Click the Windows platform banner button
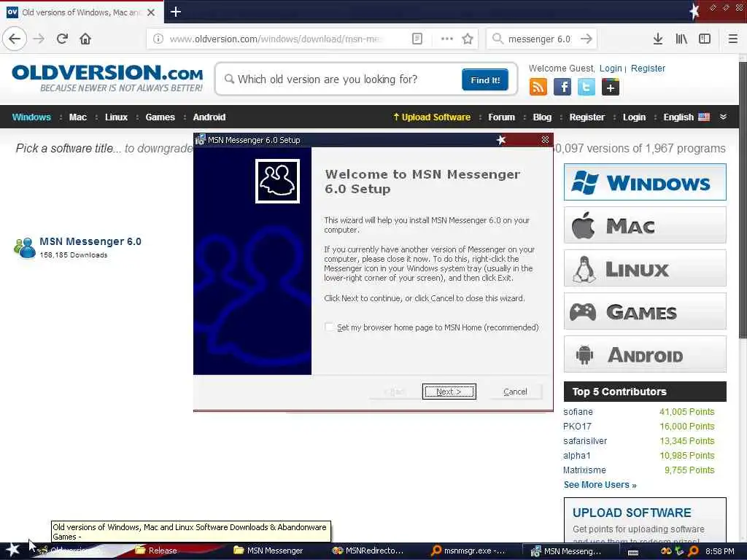The width and height of the screenshot is (747, 560). pos(645,182)
